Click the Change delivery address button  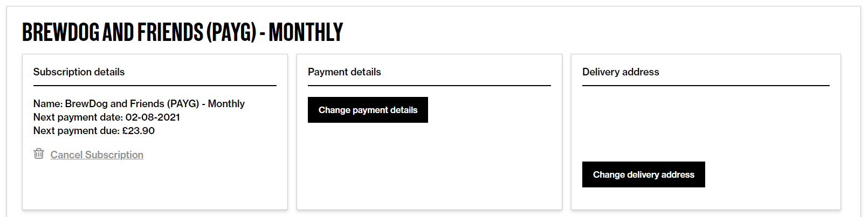pos(643,174)
